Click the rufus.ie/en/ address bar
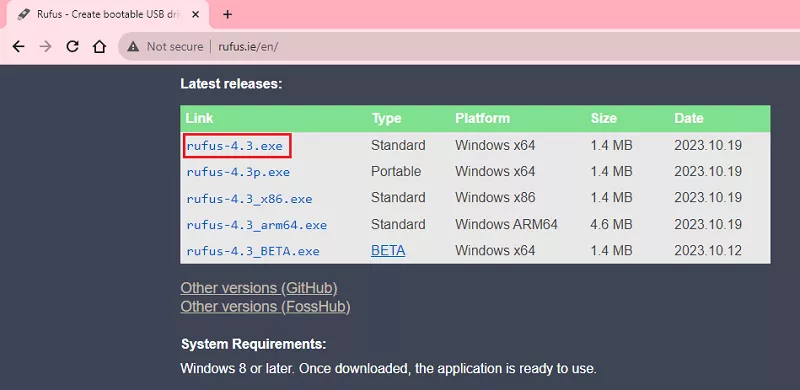 pos(459,46)
